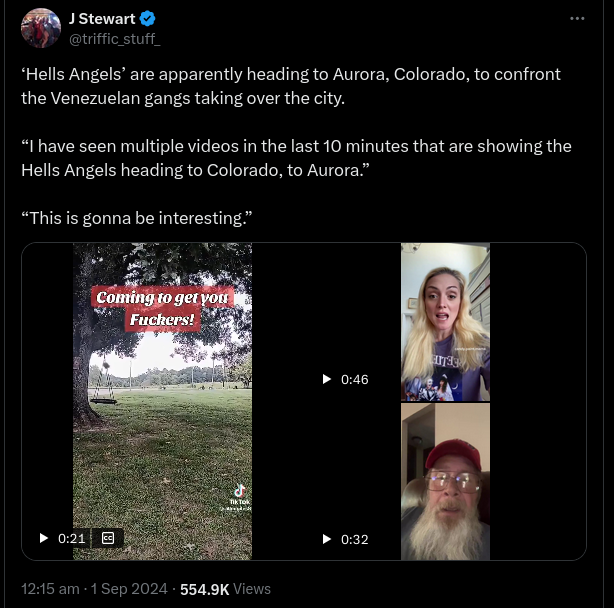This screenshot has height=608, width=614.
Task: Click the tweet's first paragraph about Hells Angels
Action: (x=291, y=86)
